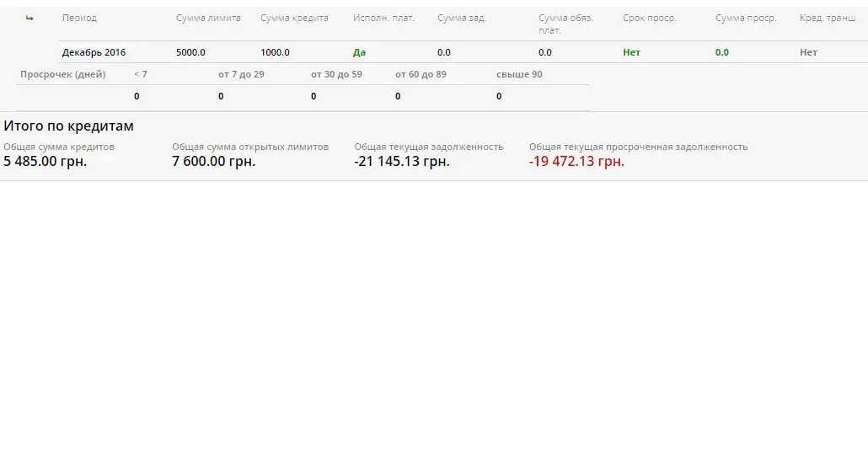Click the свыше 90 overdue header

point(519,74)
